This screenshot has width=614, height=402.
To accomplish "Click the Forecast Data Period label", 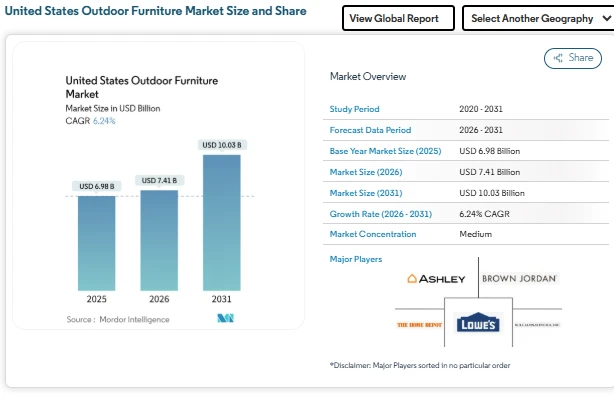I will click(x=370, y=130).
